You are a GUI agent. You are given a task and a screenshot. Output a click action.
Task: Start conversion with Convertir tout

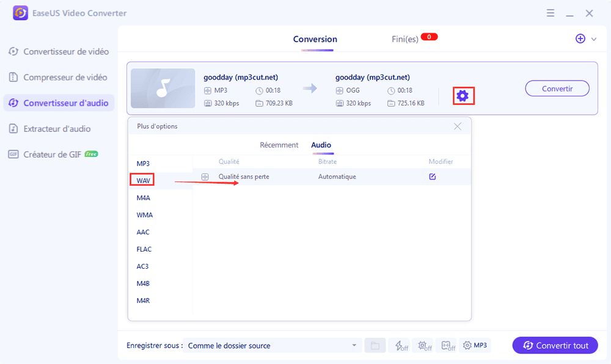(554, 345)
